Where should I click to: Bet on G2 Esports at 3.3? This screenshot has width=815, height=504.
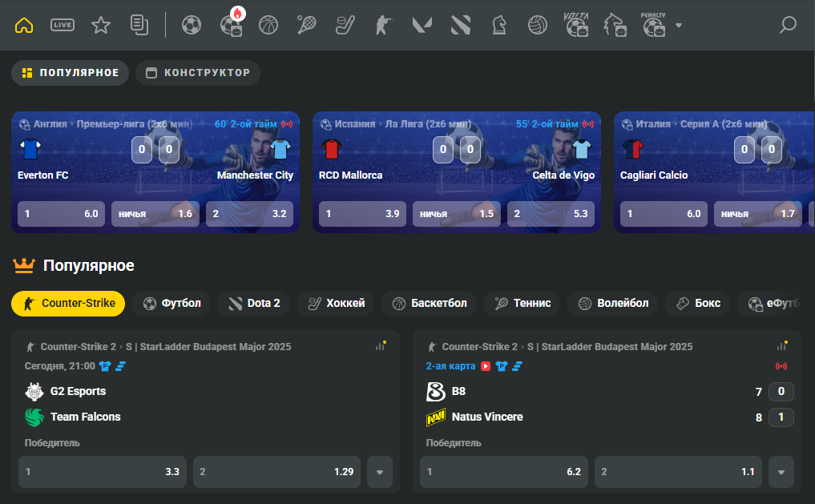pos(103,472)
